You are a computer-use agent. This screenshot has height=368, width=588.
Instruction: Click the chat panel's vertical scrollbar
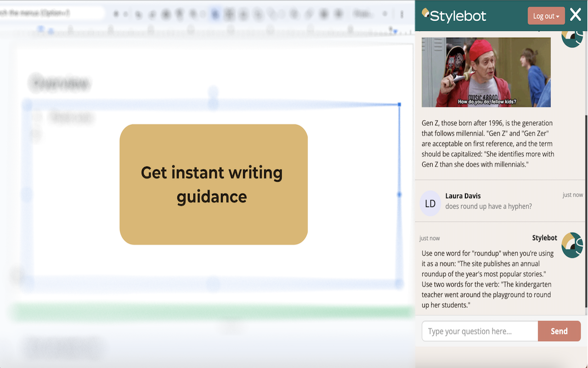(x=586, y=211)
